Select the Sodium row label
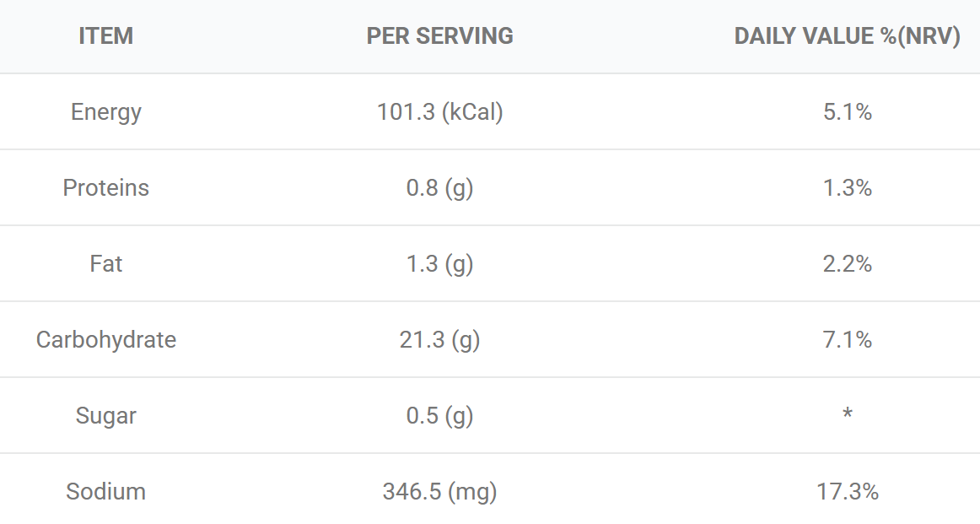Screen dimensions: 980x524 tap(105, 492)
